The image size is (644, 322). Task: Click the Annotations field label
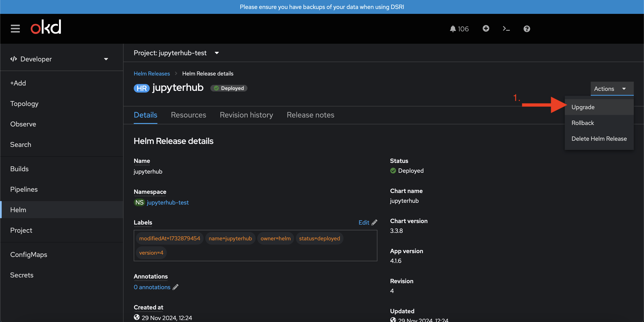[x=151, y=276]
